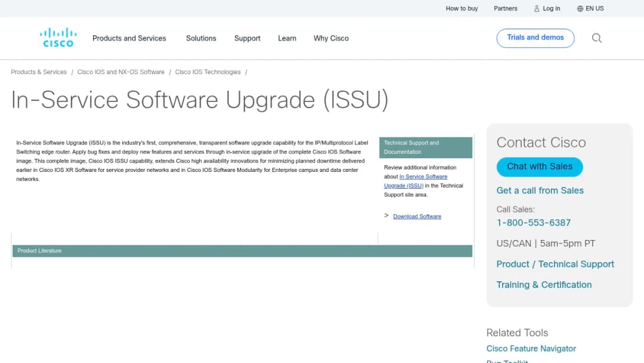
Task: Click the Download Software link
Action: tap(417, 217)
